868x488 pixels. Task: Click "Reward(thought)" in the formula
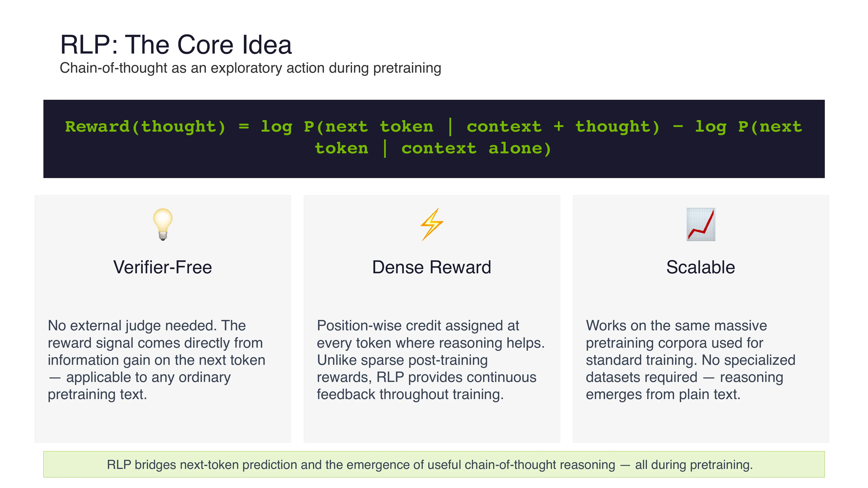click(145, 127)
